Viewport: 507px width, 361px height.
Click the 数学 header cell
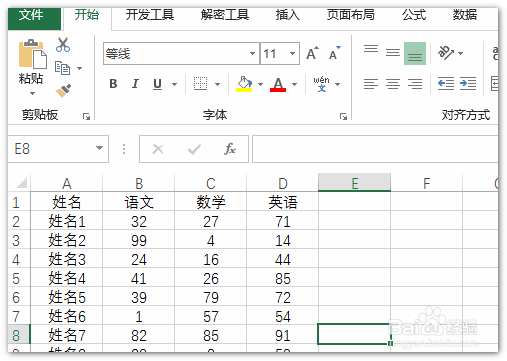211,202
